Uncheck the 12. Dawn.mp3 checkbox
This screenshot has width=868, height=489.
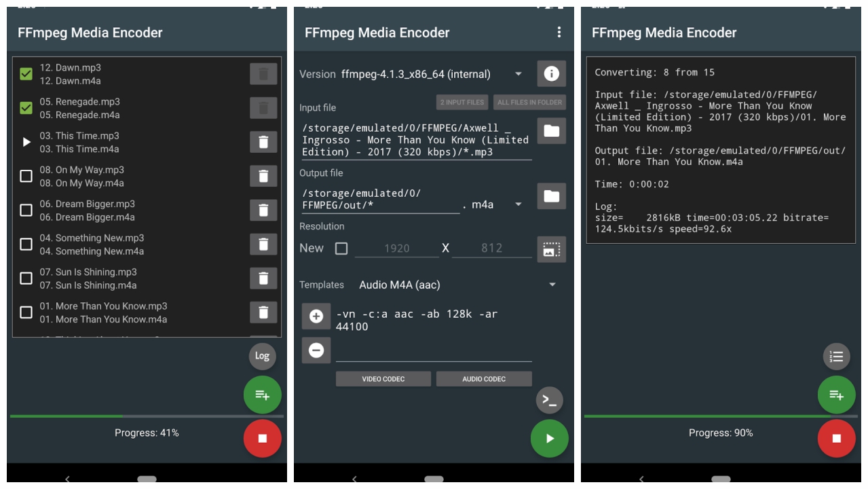[26, 74]
